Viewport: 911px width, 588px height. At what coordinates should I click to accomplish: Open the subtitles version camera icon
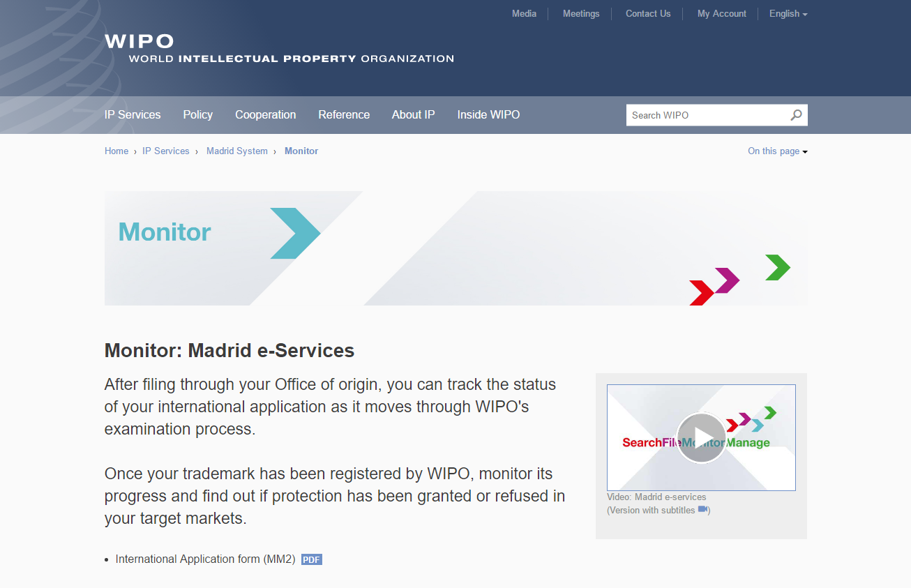pyautogui.click(x=702, y=510)
